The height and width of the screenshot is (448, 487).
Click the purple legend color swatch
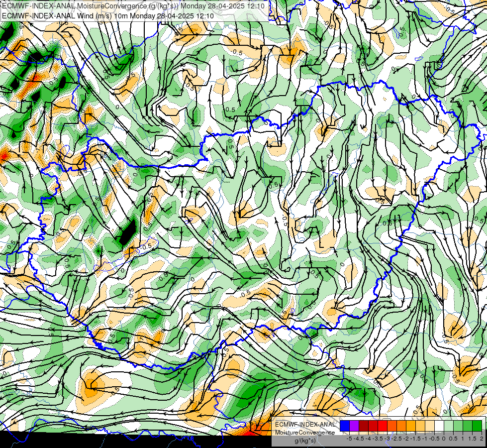[x=354, y=426]
